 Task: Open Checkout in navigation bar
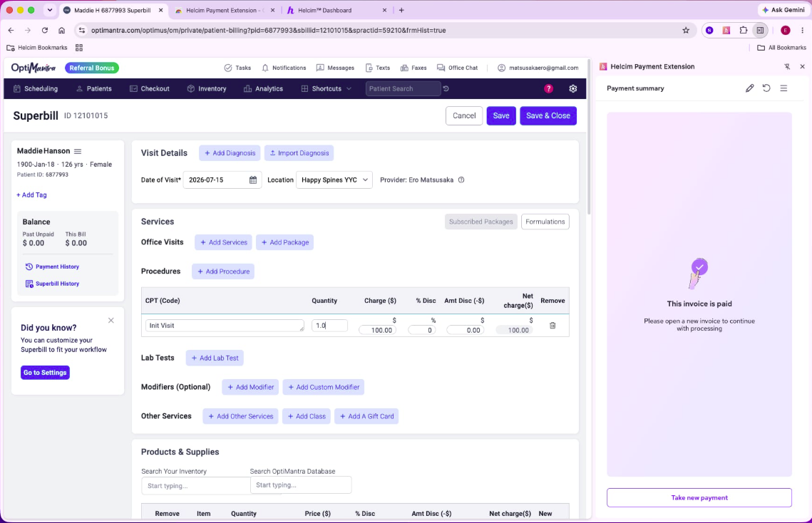tap(150, 88)
